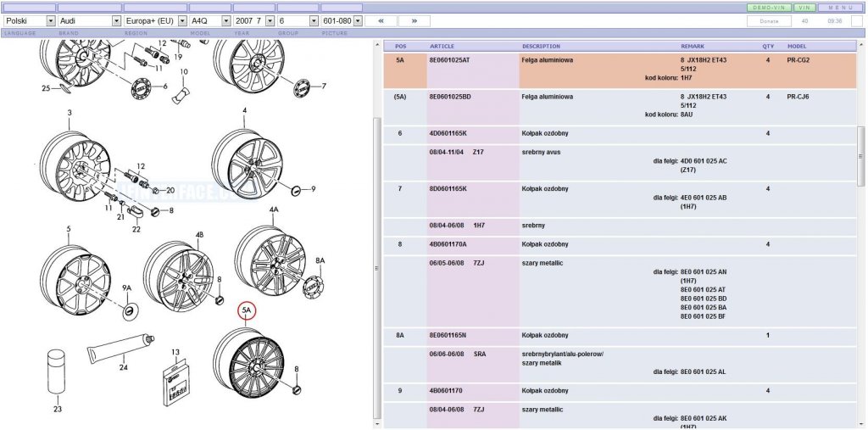Screen dimensions: 868x430
Task: Click hub cap part 7
Action: [x=303, y=87]
